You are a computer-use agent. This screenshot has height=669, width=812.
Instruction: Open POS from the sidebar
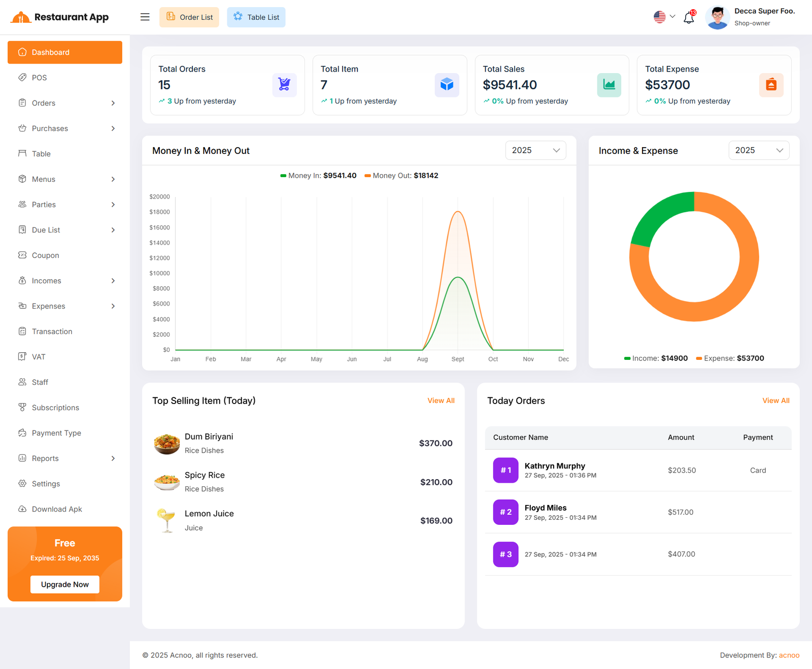(40, 78)
